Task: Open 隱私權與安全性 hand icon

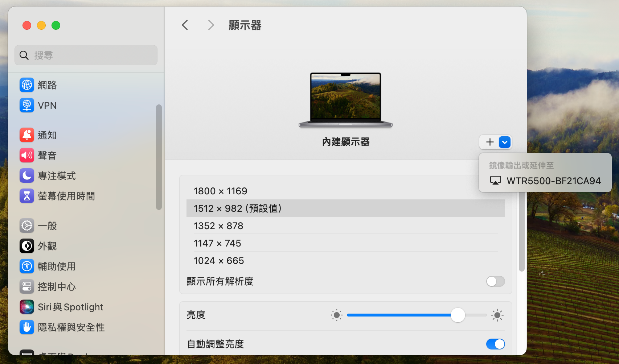Action: coord(27,327)
